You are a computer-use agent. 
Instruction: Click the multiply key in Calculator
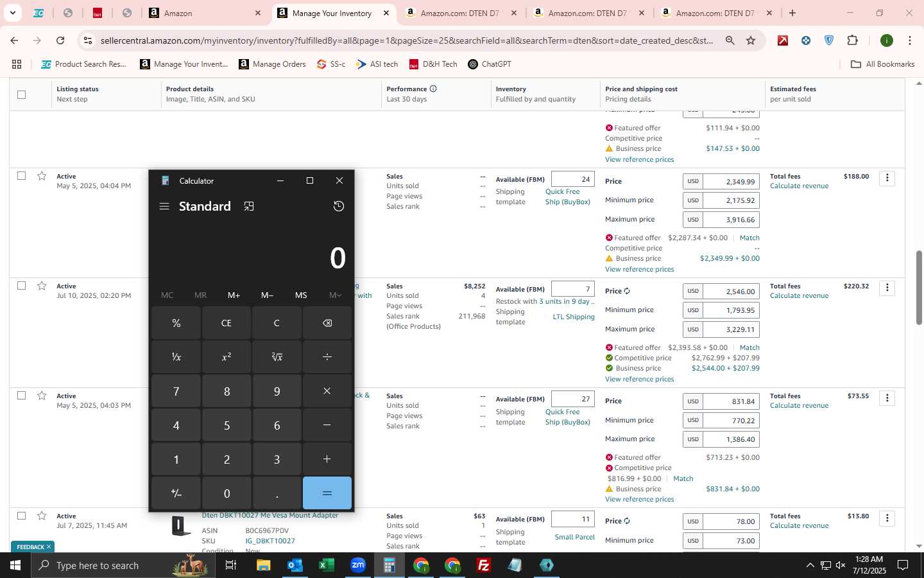coord(327,391)
